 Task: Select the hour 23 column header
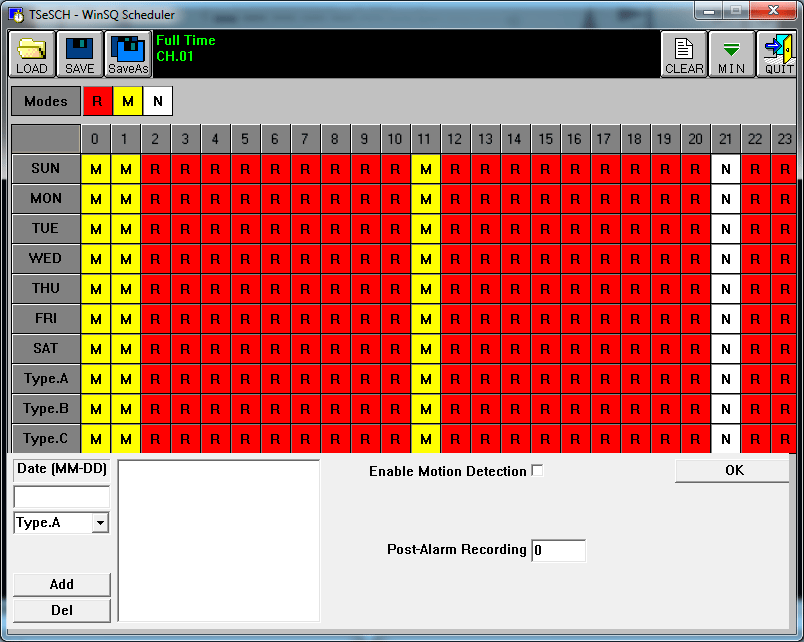point(784,139)
